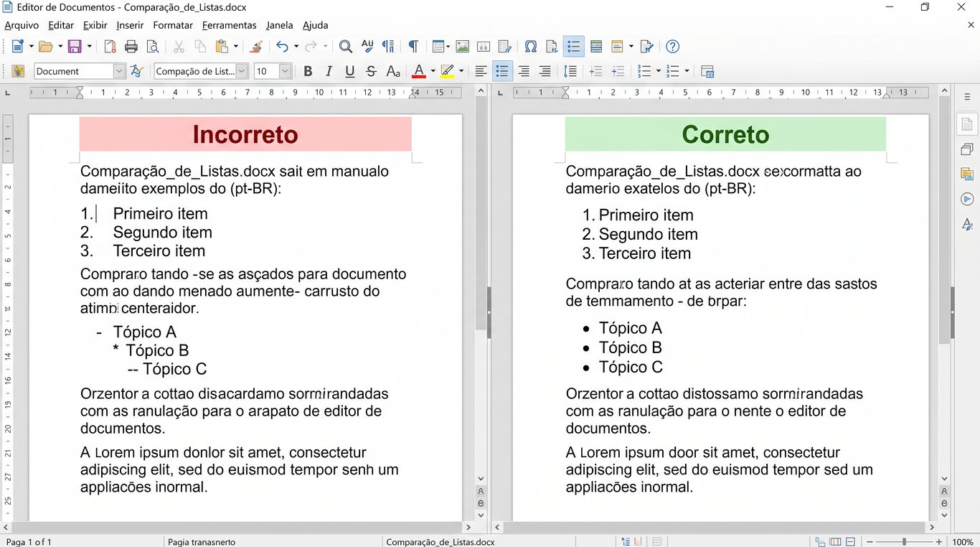Click zoom in plus button

939,541
